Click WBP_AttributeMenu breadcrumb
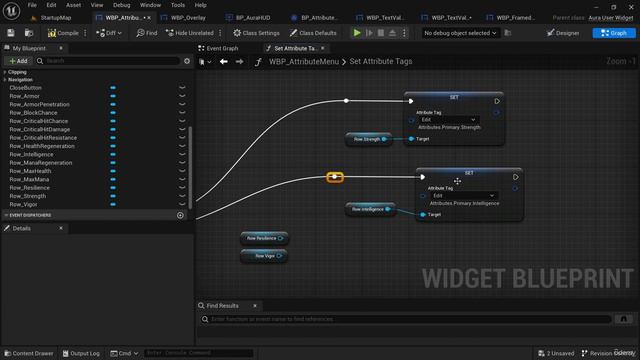 click(x=304, y=62)
